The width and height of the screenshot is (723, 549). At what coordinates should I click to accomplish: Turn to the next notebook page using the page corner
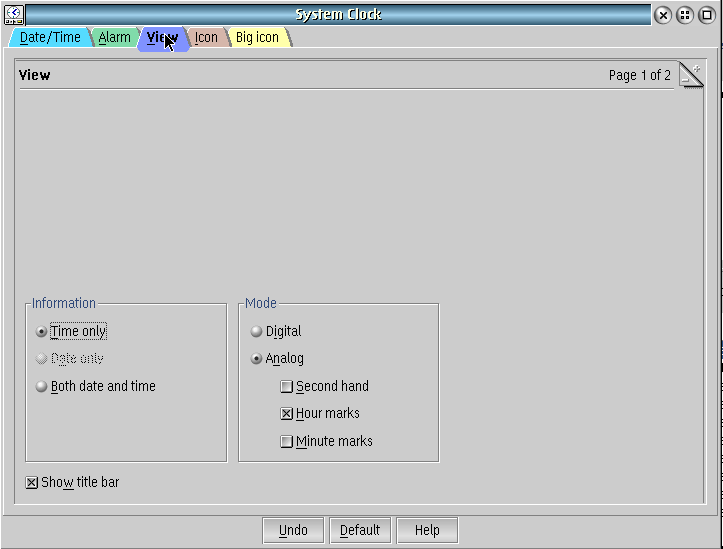(x=695, y=70)
